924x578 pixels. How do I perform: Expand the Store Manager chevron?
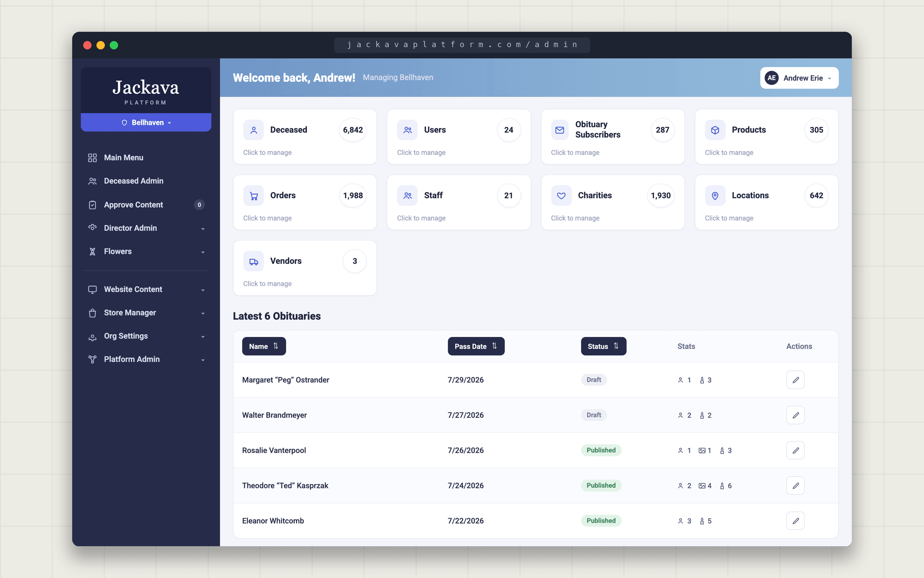coord(203,314)
